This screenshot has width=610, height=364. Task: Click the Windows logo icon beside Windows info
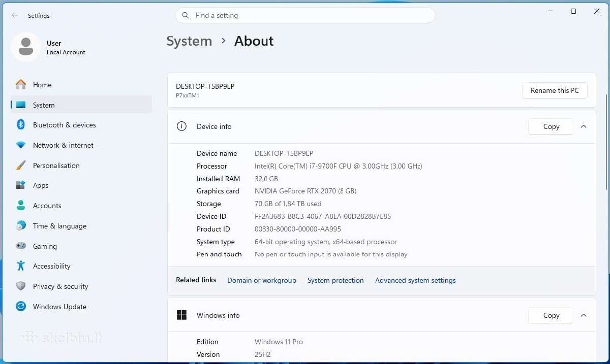point(181,315)
